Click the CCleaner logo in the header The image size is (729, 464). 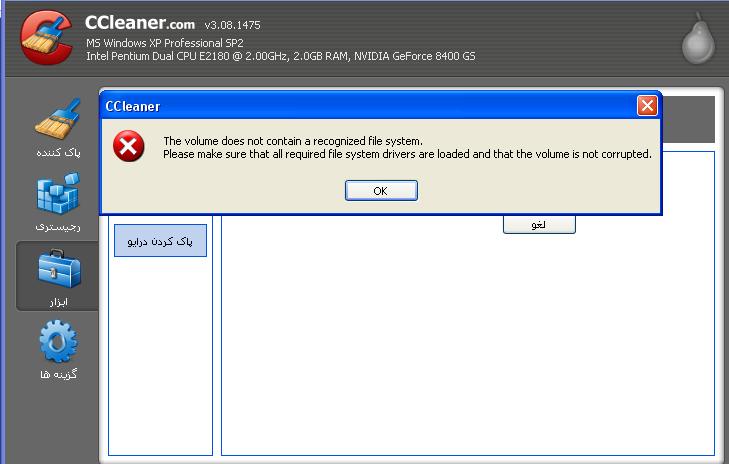[x=46, y=38]
